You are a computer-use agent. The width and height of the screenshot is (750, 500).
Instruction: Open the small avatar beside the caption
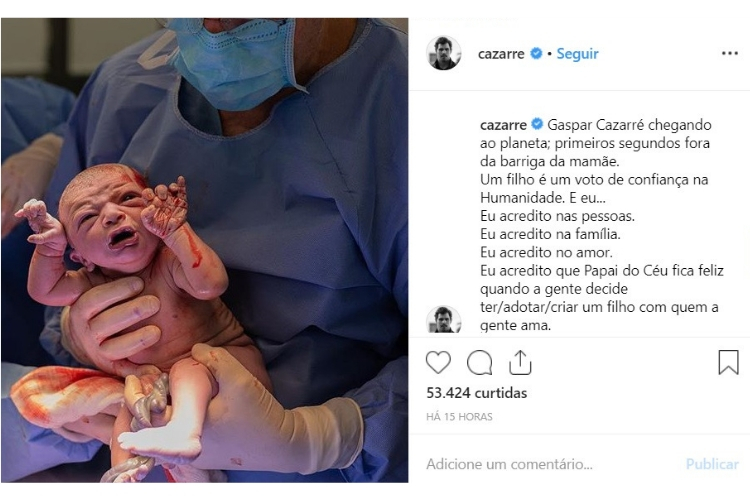coord(443,320)
